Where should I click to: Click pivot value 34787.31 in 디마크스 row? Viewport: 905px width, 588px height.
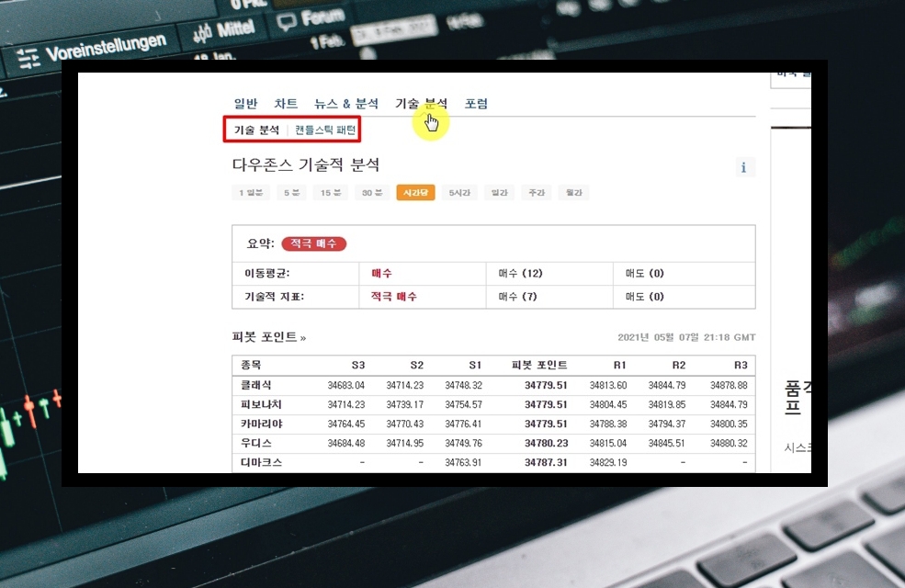click(546, 462)
